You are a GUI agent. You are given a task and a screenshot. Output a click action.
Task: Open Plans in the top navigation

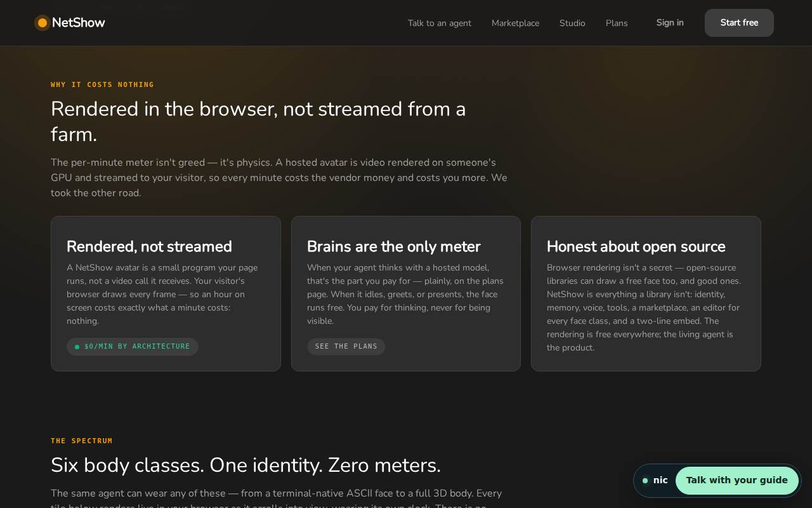tap(617, 23)
